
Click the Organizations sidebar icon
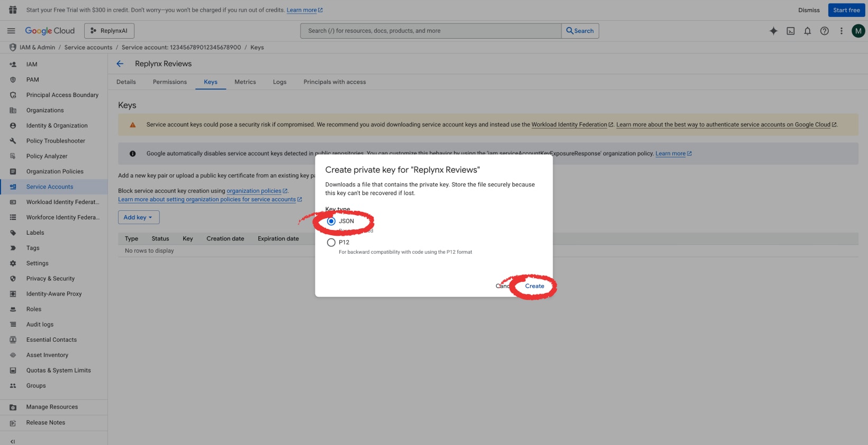13,110
